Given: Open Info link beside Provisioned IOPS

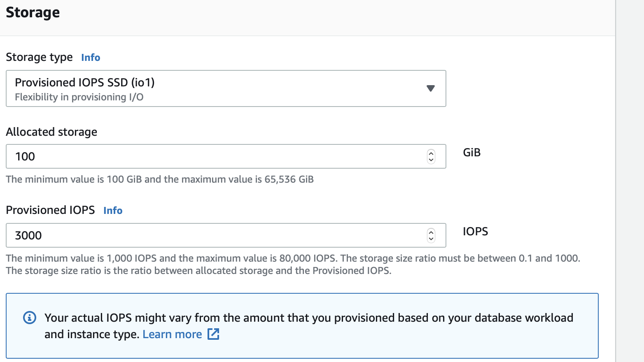Looking at the screenshot, I should [113, 211].
